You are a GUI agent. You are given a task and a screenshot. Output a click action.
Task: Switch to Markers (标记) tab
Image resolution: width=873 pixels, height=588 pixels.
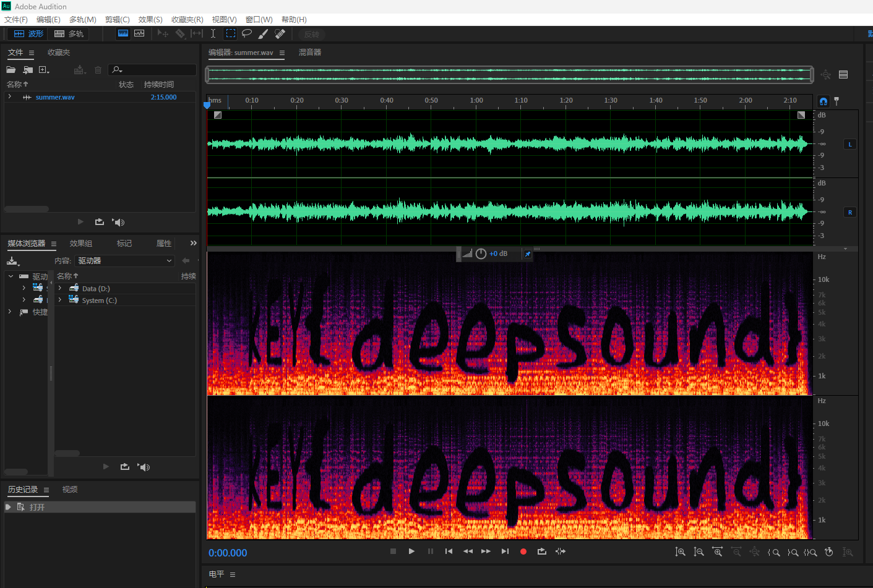pyautogui.click(x=124, y=244)
